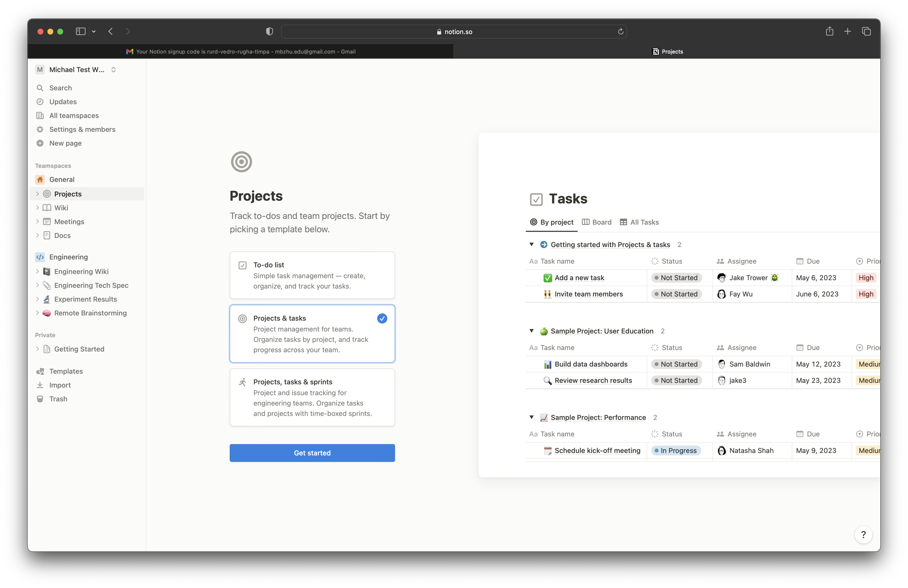Expand the Wiki page in sidebar
The image size is (908, 588).
38,208
